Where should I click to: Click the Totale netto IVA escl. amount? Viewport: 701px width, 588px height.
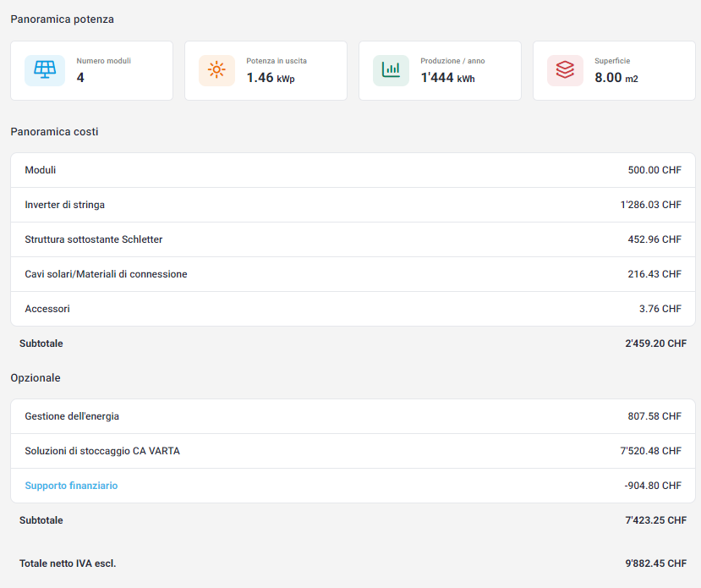[656, 563]
